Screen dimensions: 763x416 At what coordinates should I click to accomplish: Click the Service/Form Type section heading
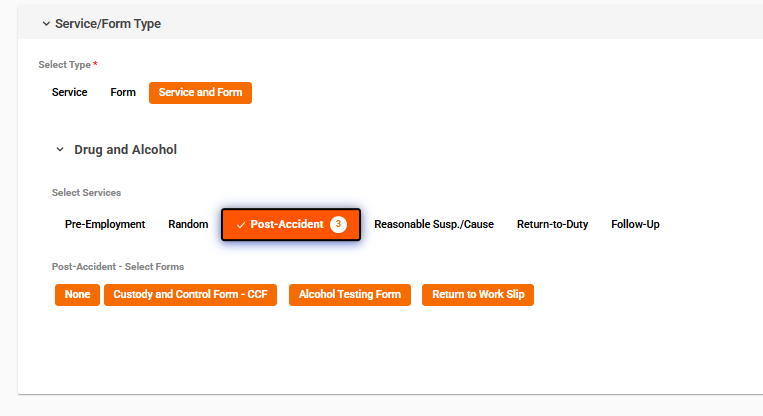tap(108, 24)
